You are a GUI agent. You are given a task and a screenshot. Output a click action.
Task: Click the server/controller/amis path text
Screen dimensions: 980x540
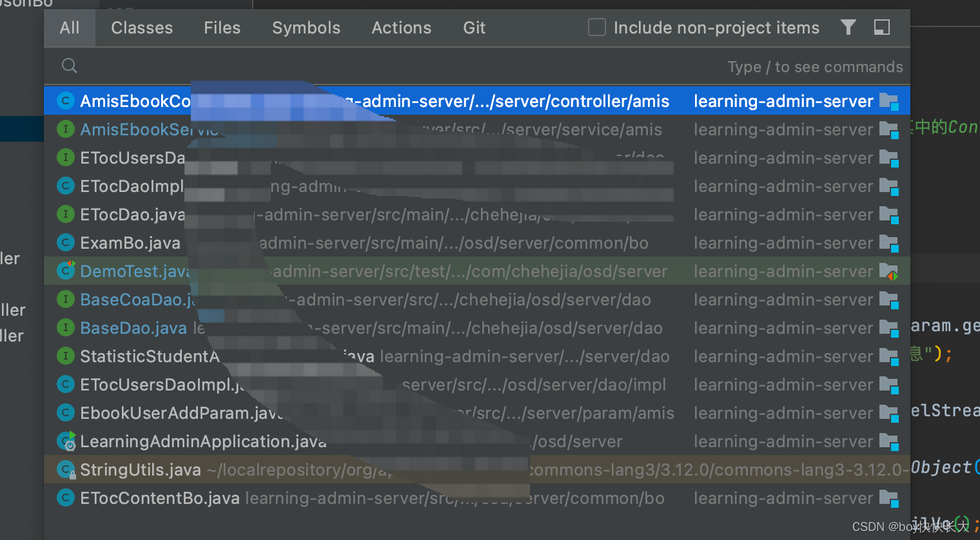(x=582, y=101)
